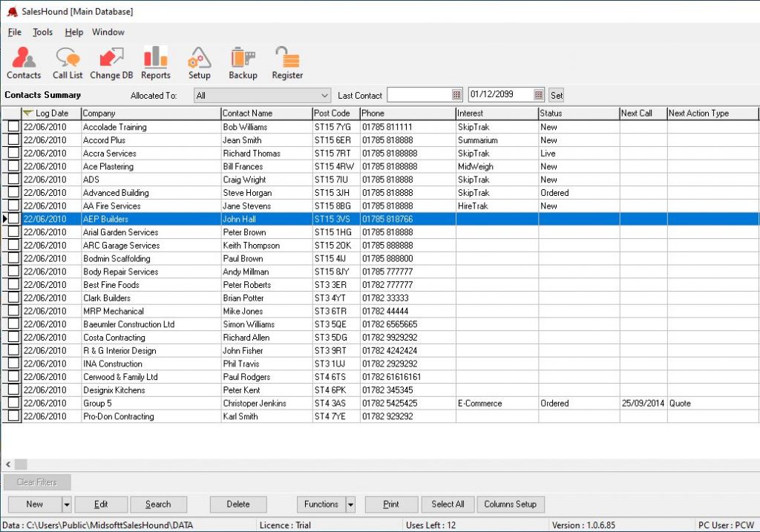The image size is (760, 532).
Task: Tick the Advanced Building row checkbox
Action: tap(13, 192)
